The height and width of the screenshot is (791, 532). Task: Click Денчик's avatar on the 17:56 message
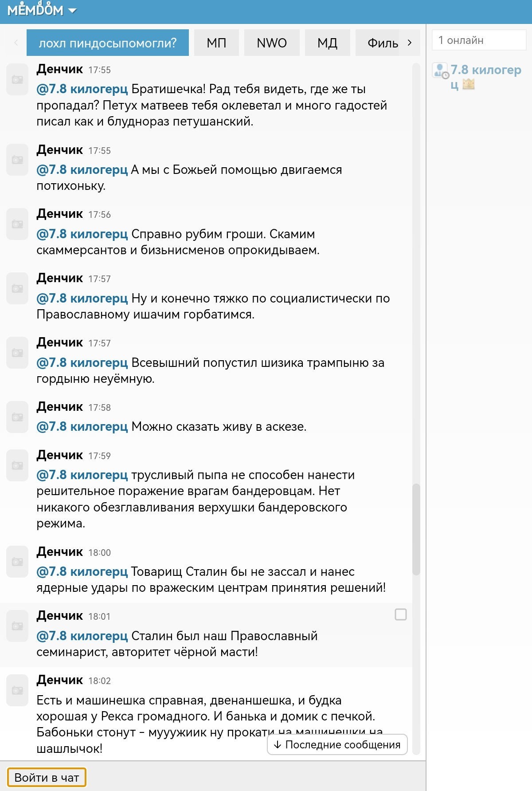[17, 224]
